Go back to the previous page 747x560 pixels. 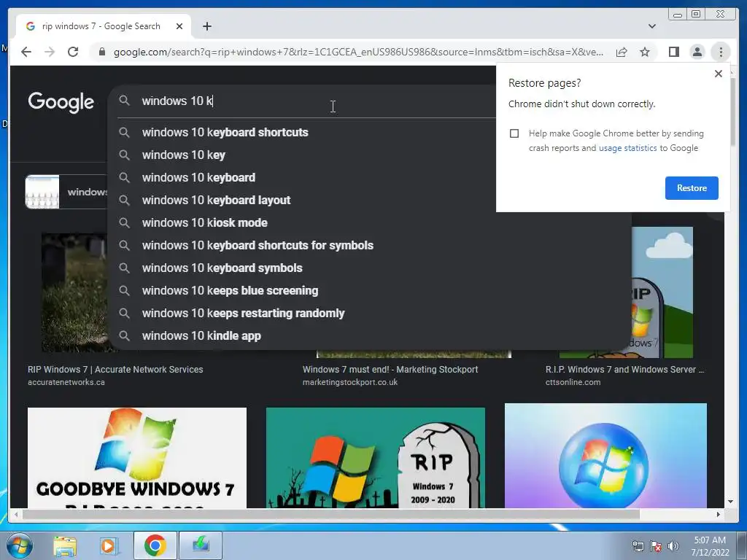pos(26,52)
